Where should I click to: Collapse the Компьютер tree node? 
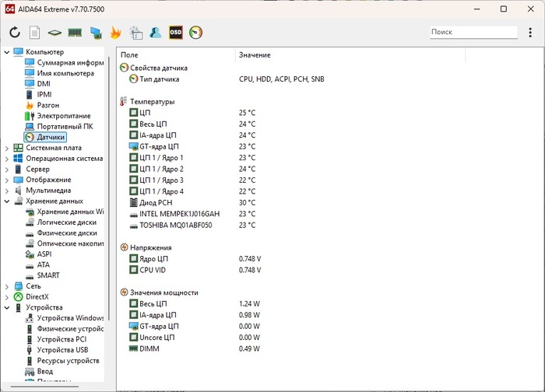click(7, 52)
